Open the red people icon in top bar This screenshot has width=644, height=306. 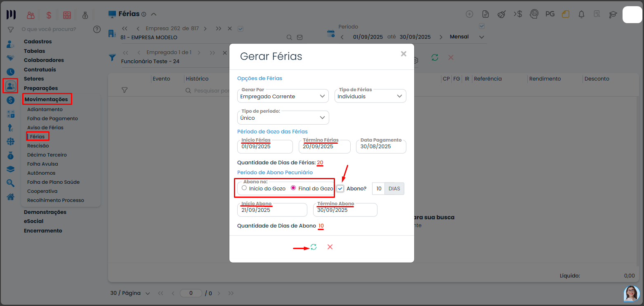[x=31, y=15]
